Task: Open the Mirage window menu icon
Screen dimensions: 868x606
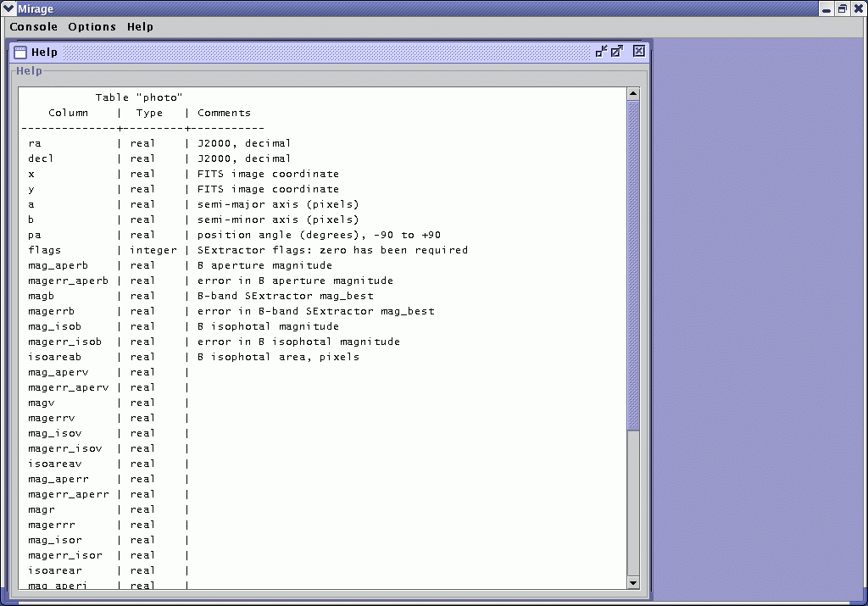Action: (x=8, y=8)
